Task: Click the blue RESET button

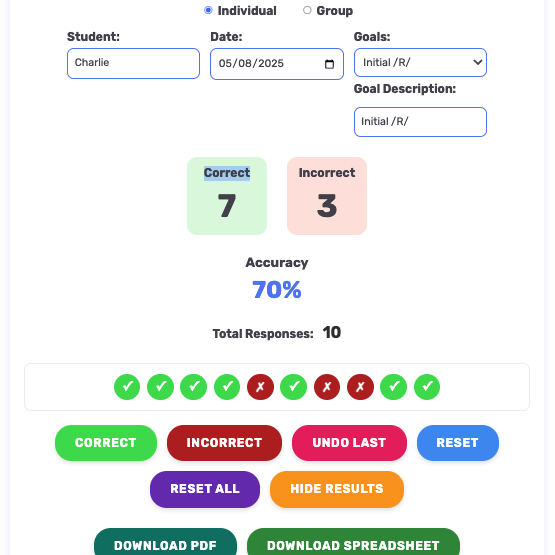Action: [458, 443]
